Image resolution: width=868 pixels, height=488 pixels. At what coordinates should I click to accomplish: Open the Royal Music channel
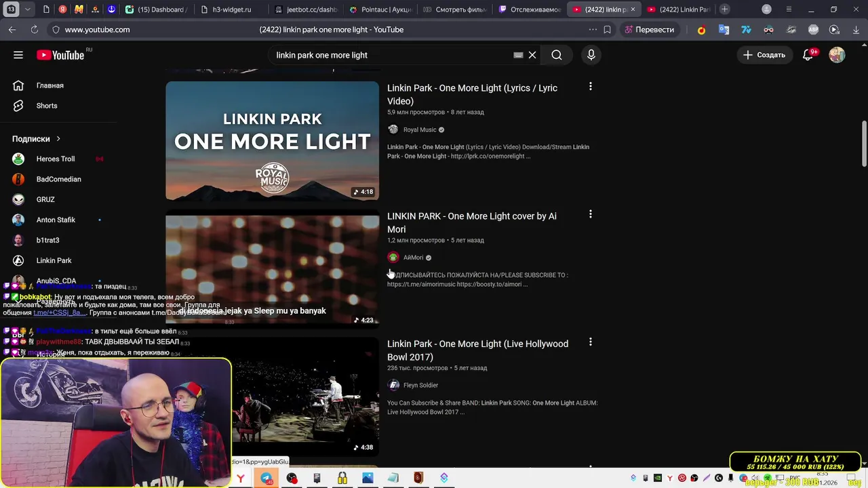(420, 129)
